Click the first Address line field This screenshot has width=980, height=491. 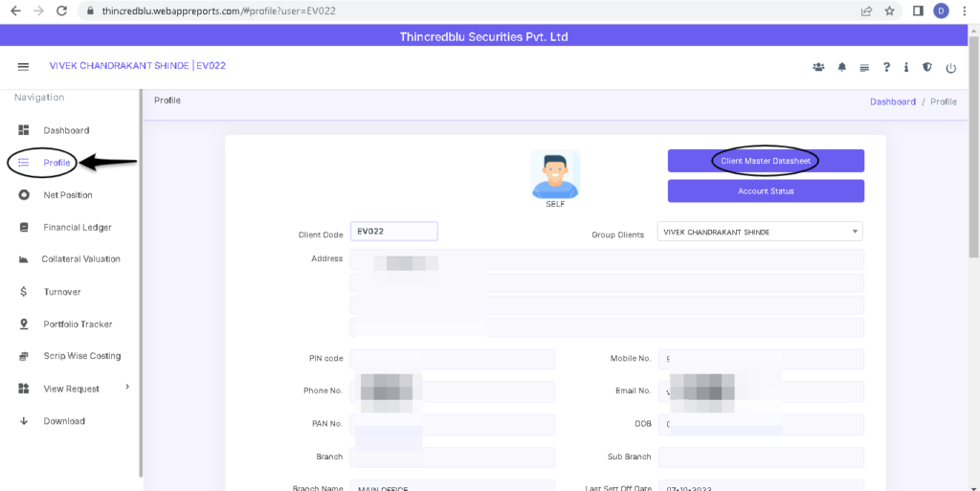click(607, 259)
